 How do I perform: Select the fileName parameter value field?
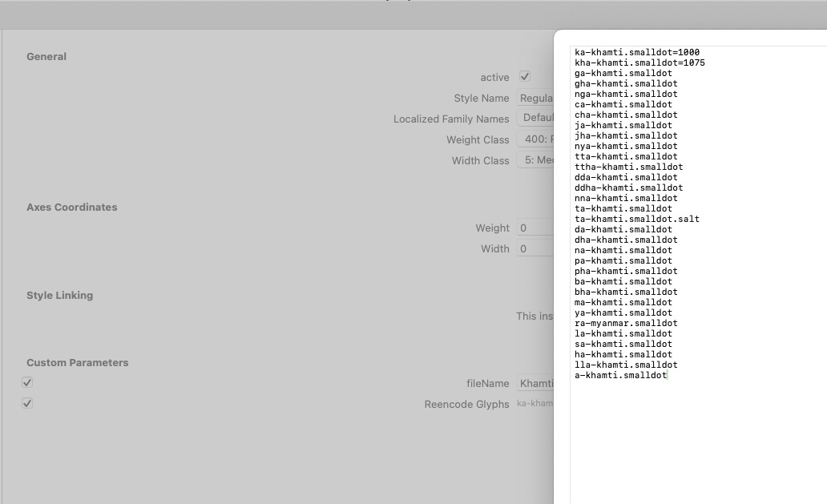pos(535,384)
